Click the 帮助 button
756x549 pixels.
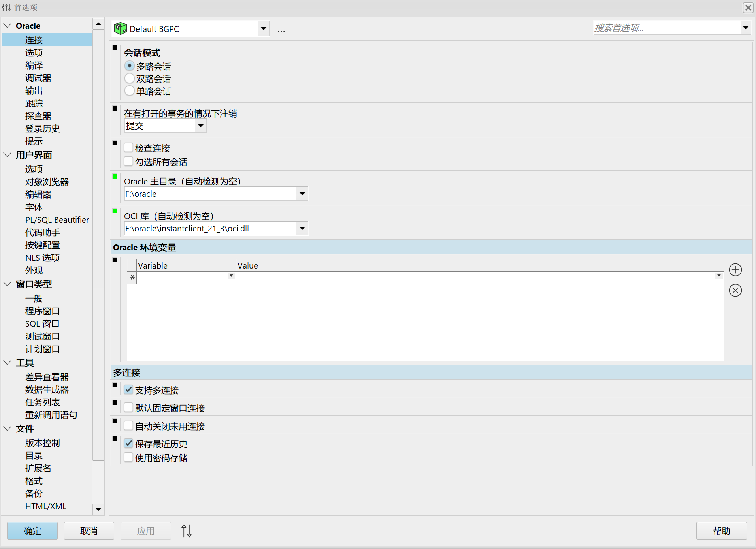pyautogui.click(x=721, y=530)
